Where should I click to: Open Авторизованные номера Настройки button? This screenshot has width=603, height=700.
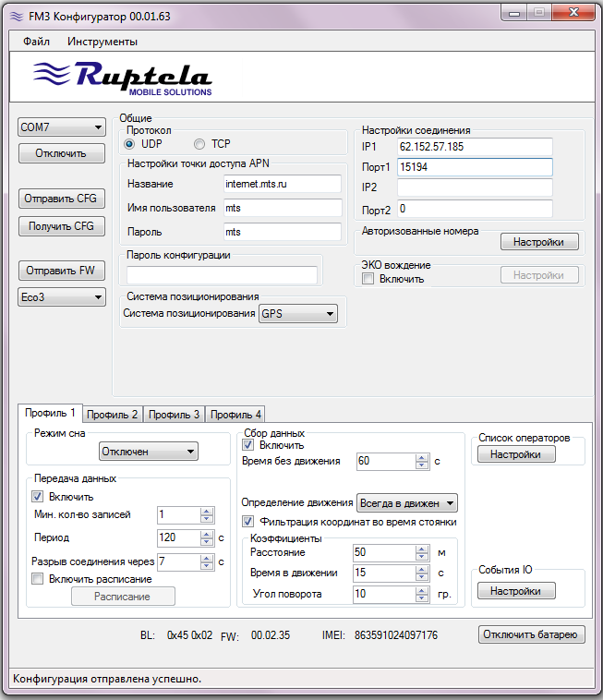pos(539,242)
